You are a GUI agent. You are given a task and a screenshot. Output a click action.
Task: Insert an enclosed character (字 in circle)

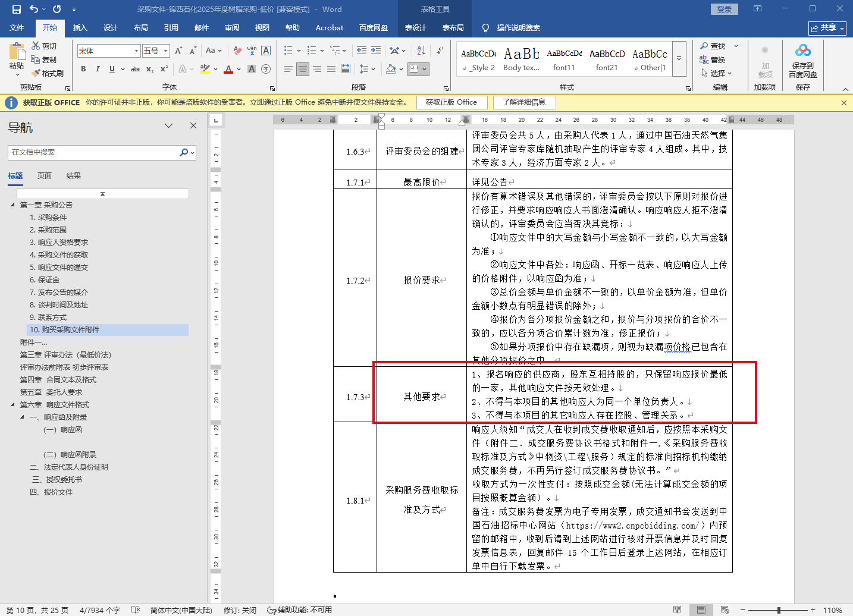266,69
